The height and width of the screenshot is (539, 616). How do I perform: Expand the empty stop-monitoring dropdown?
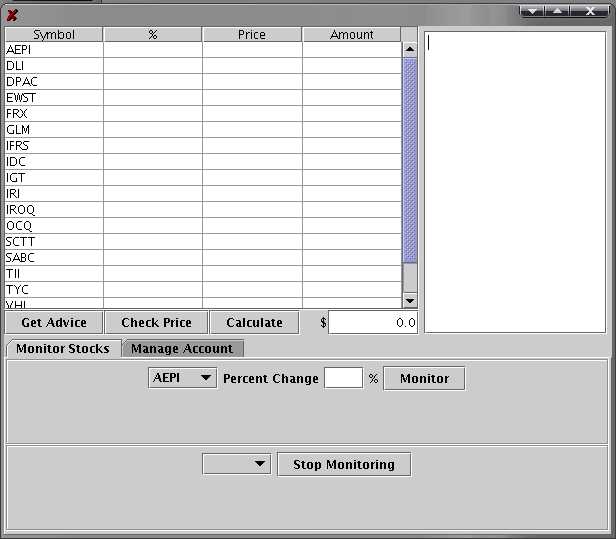237,464
